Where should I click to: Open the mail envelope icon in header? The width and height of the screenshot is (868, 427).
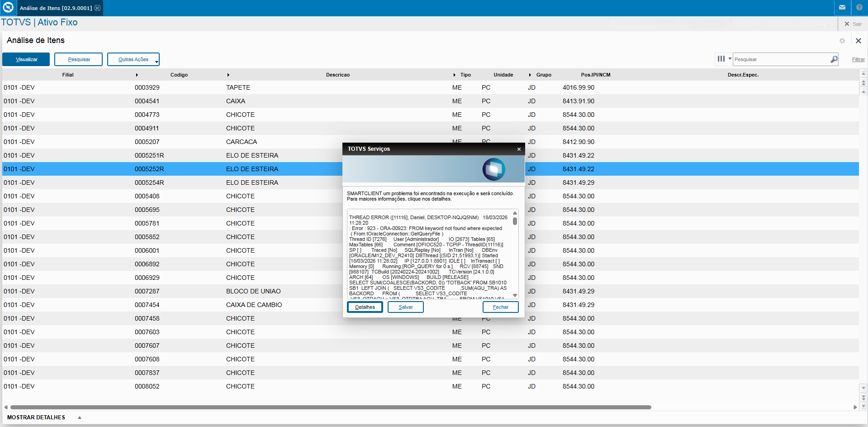click(842, 8)
